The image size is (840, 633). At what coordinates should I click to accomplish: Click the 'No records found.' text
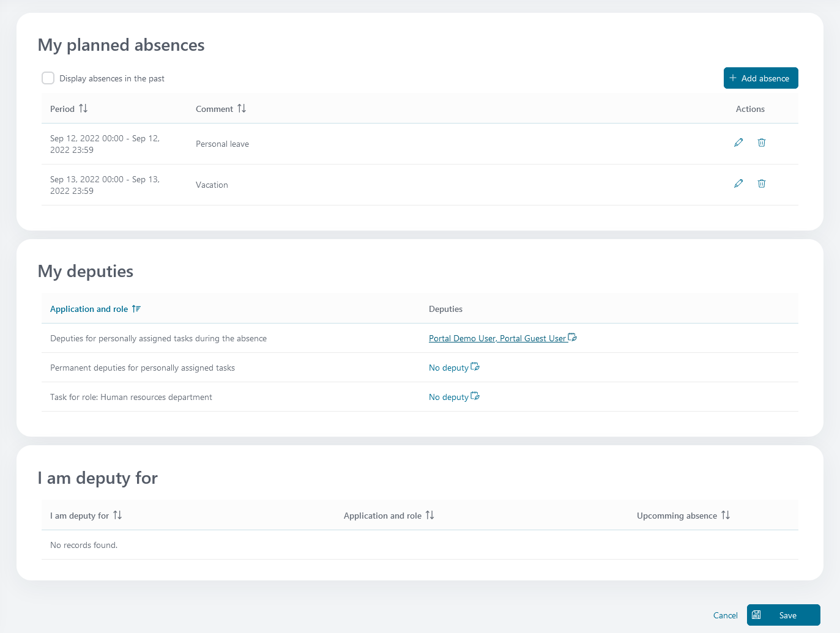point(84,545)
